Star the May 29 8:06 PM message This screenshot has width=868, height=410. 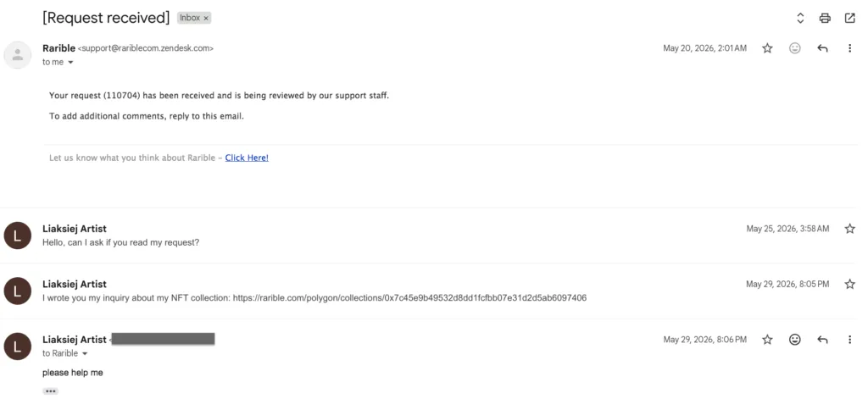[767, 339]
